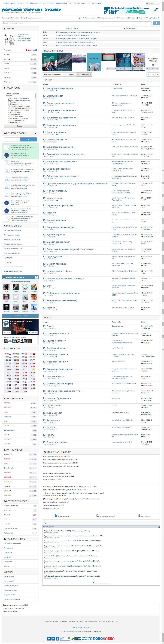The width and height of the screenshot is (164, 644).
Task: Open the Профиль dropdown menu
Action: pos(155,18)
